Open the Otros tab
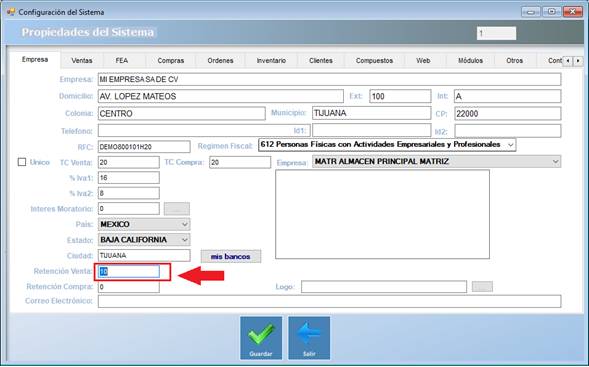Viewport: 589px width, 367px height. pos(514,60)
